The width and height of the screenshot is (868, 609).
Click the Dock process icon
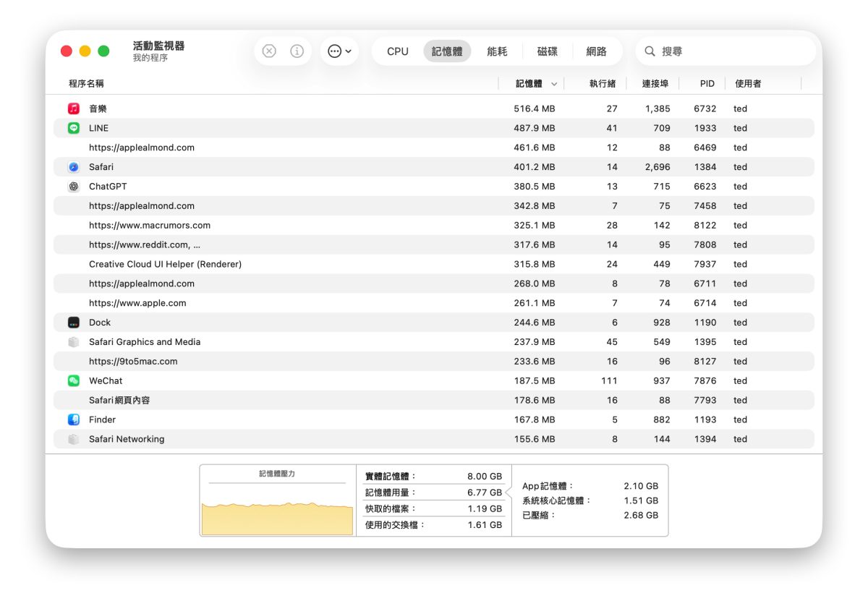[x=74, y=323]
